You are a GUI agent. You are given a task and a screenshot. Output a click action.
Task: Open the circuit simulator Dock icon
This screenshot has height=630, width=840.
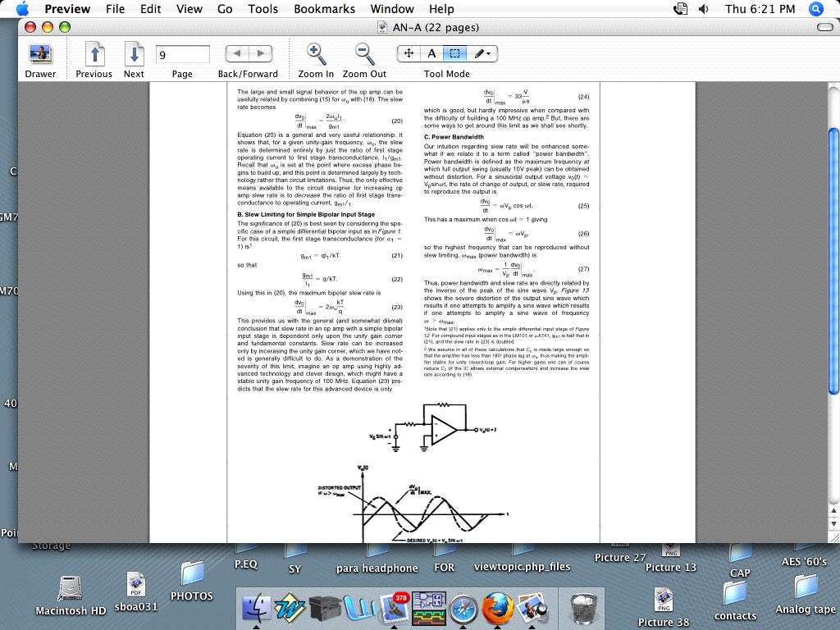(x=428, y=608)
